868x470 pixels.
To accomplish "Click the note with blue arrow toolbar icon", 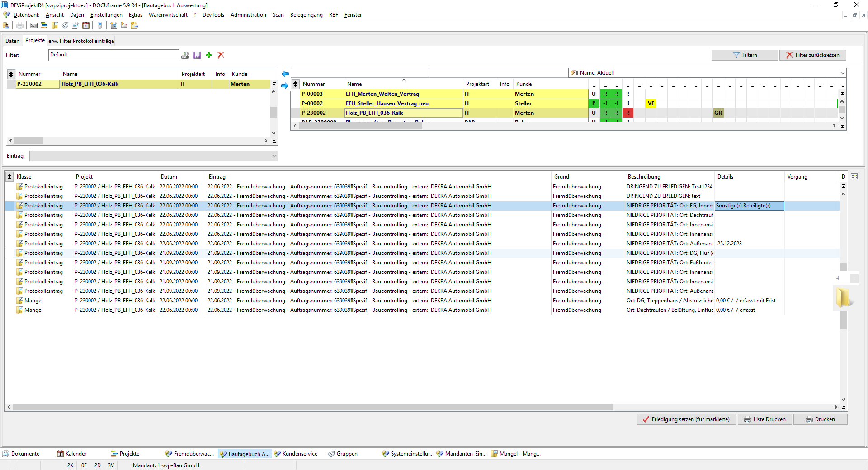I will click(135, 25).
